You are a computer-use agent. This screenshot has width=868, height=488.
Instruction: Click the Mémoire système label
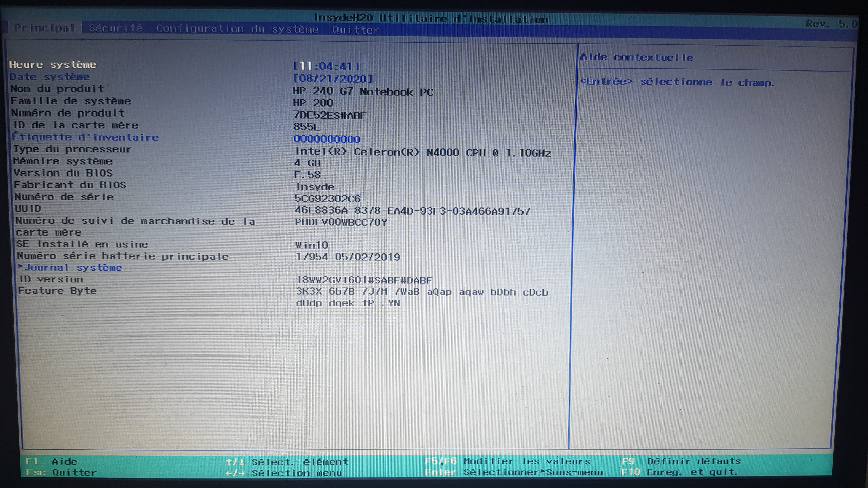(63, 161)
